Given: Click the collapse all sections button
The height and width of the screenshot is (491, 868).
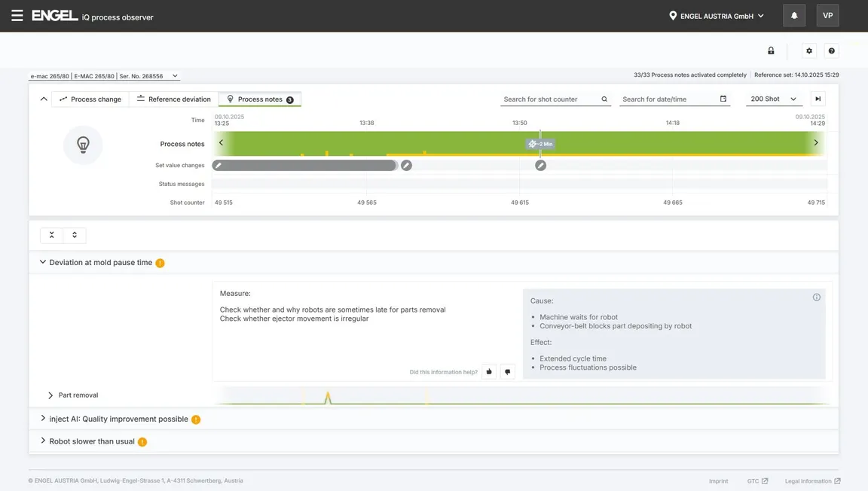Looking at the screenshot, I should click(52, 236).
